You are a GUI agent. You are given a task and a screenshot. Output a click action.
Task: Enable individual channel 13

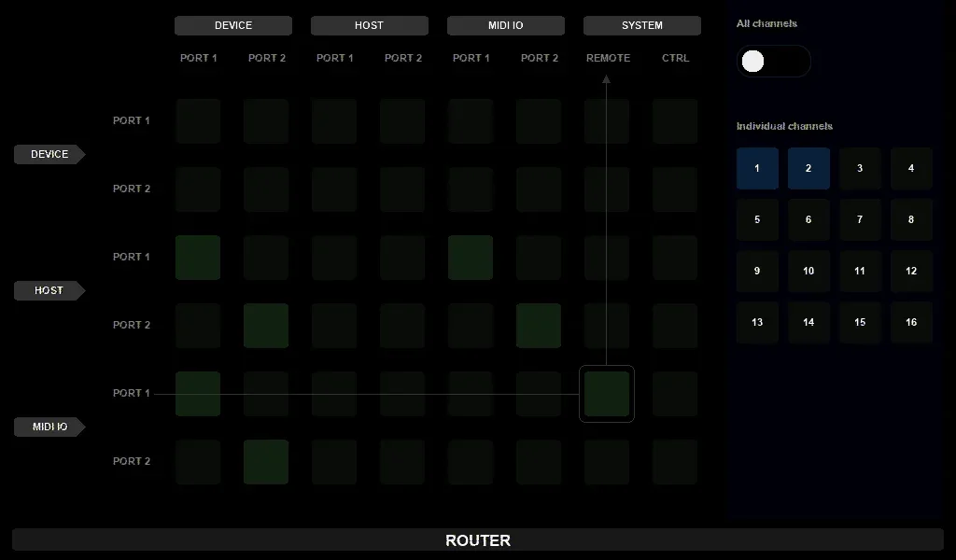pyautogui.click(x=757, y=322)
